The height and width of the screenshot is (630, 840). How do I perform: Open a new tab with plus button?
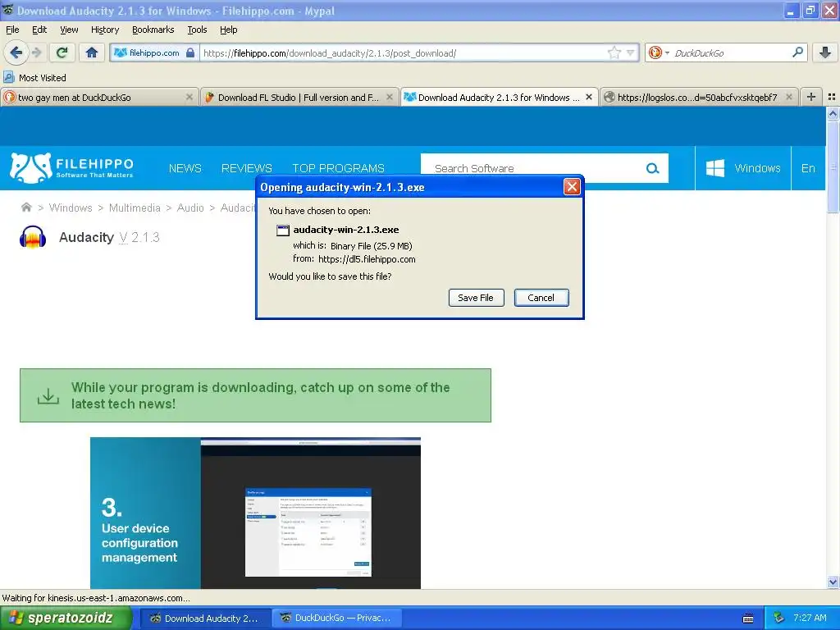(811, 97)
